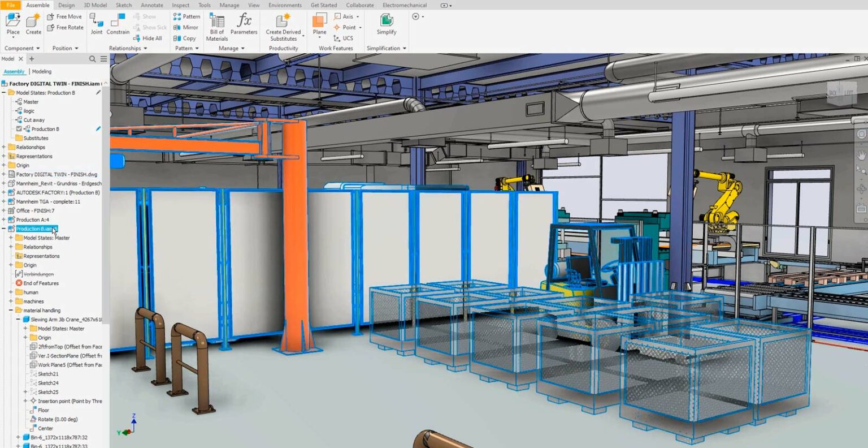
Task: Check the Production B model state checkbox
Action: click(19, 128)
